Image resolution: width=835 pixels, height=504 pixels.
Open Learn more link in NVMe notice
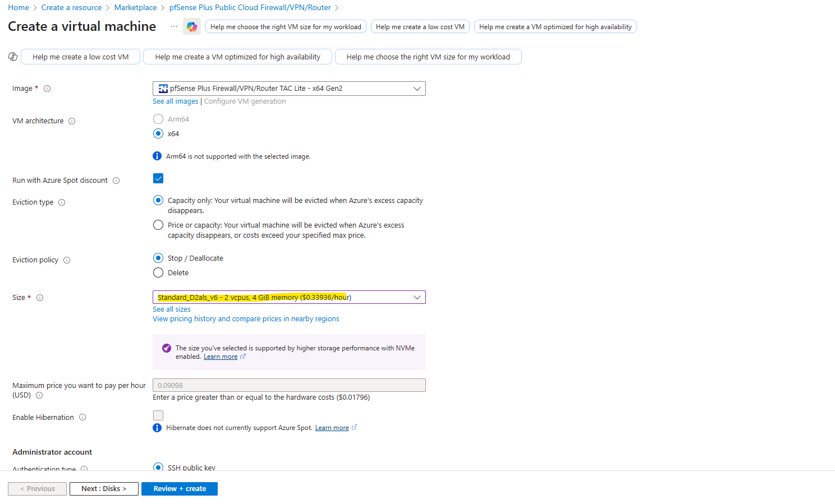pyautogui.click(x=221, y=357)
